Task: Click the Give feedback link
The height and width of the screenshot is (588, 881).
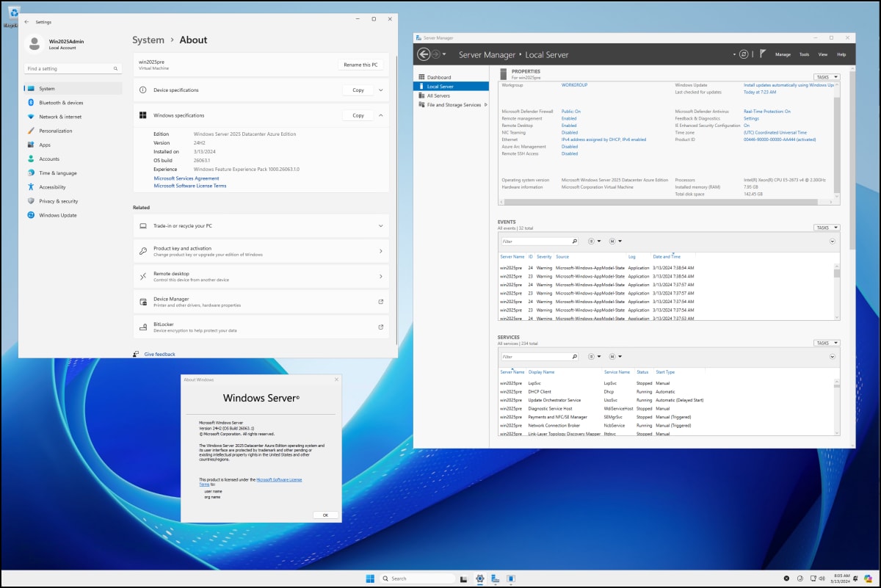Action: pos(160,355)
